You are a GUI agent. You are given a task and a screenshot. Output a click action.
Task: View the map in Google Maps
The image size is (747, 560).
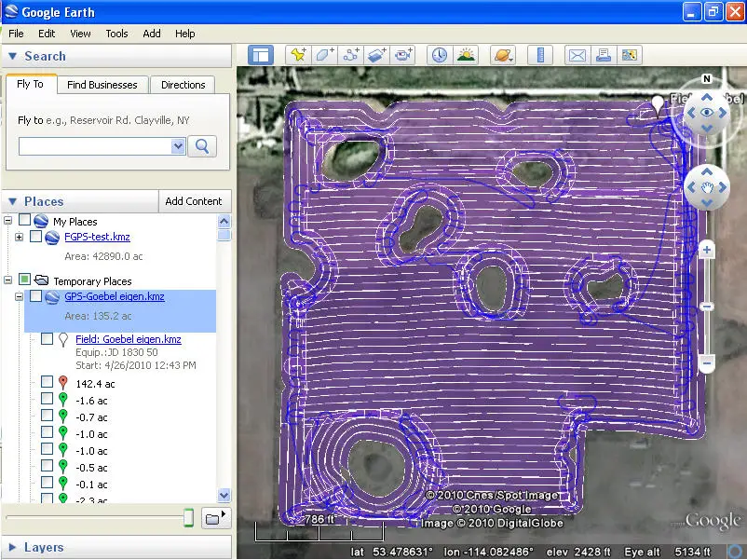click(630, 55)
